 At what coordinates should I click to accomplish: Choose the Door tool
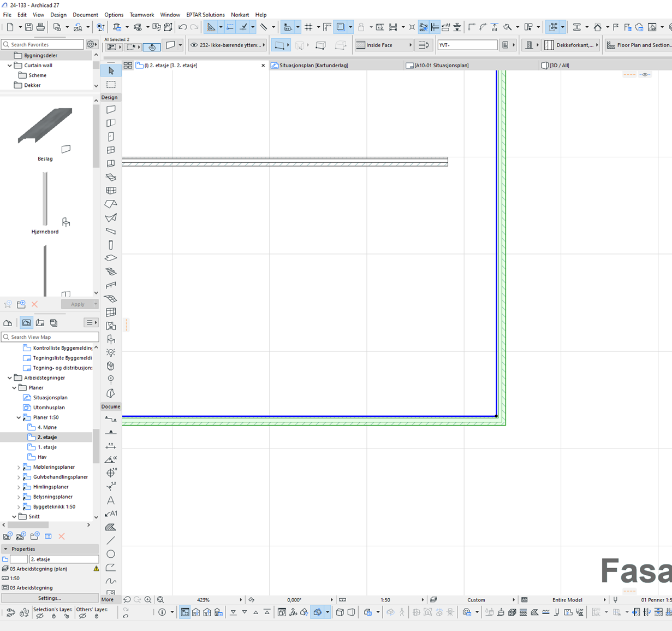[111, 137]
